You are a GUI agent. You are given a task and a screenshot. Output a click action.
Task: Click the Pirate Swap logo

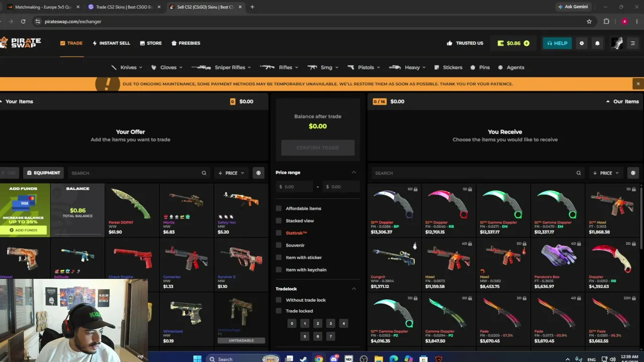pos(21,43)
